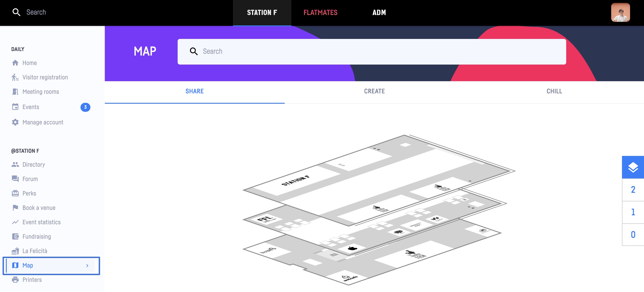644x292 pixels.
Task: Open the Fundraising page
Action: [36, 236]
